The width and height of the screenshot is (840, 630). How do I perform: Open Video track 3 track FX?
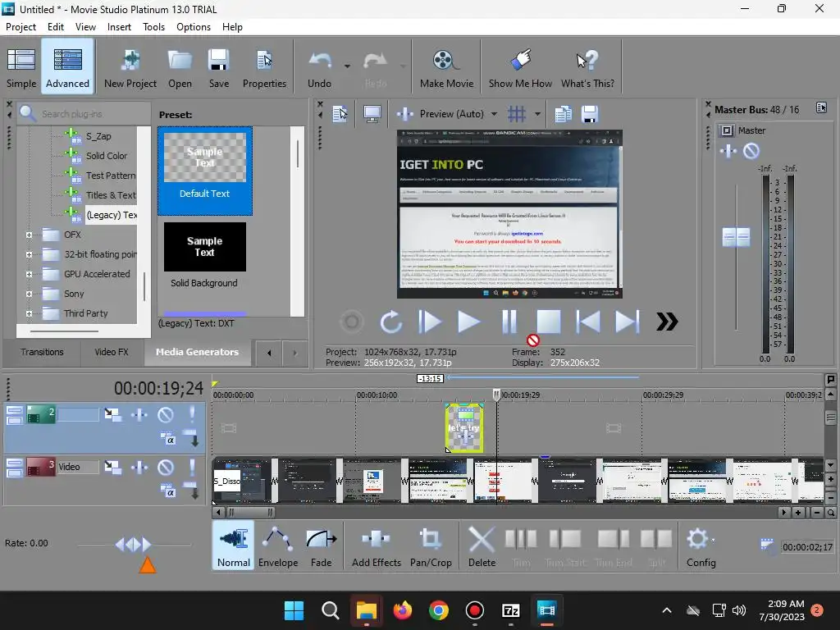pos(139,468)
